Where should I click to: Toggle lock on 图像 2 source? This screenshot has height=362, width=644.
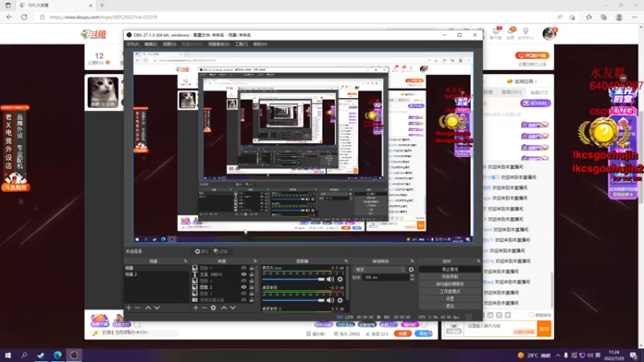tap(251, 287)
